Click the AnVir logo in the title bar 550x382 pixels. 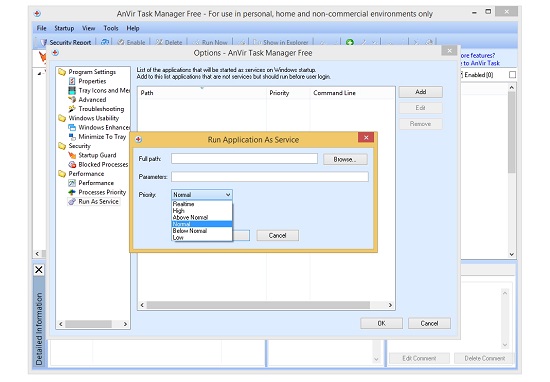38,14
